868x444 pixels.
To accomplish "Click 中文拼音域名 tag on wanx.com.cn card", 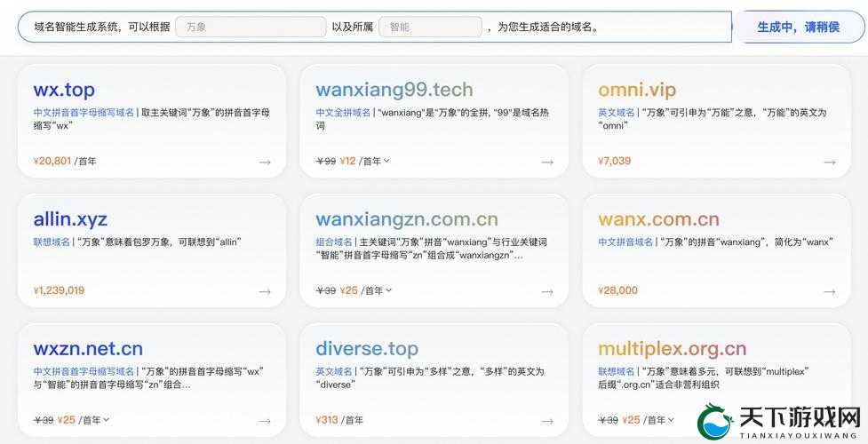I will 625,242.
